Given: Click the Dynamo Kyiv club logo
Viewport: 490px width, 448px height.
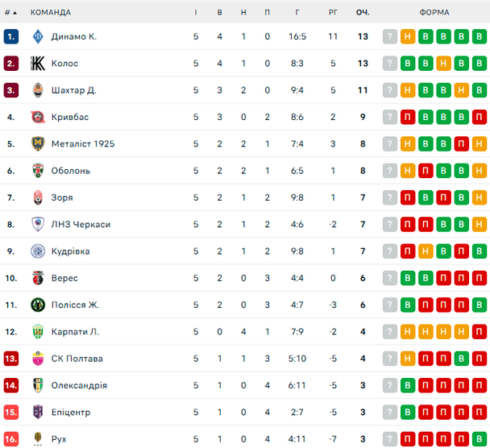Looking at the screenshot, I should (x=37, y=36).
